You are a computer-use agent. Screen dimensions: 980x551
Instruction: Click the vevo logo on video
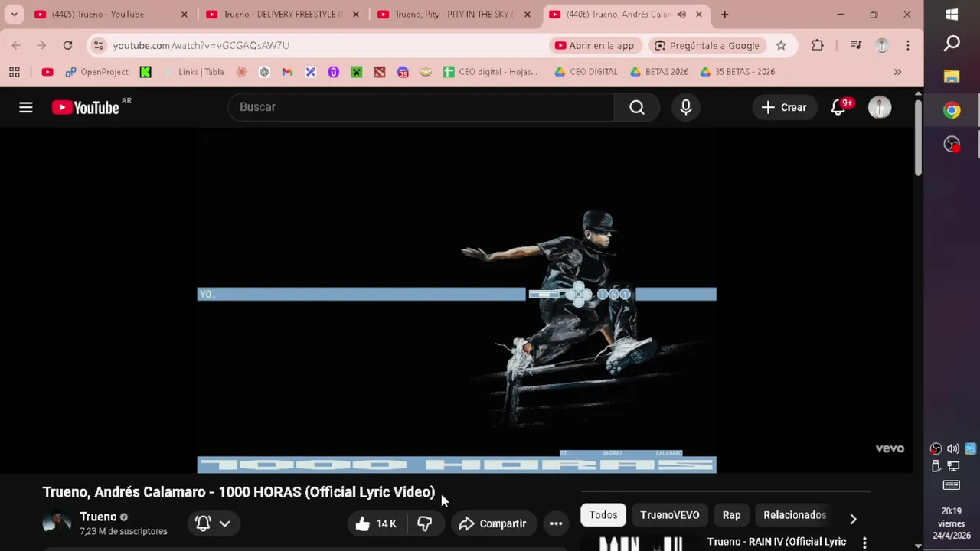[890, 448]
